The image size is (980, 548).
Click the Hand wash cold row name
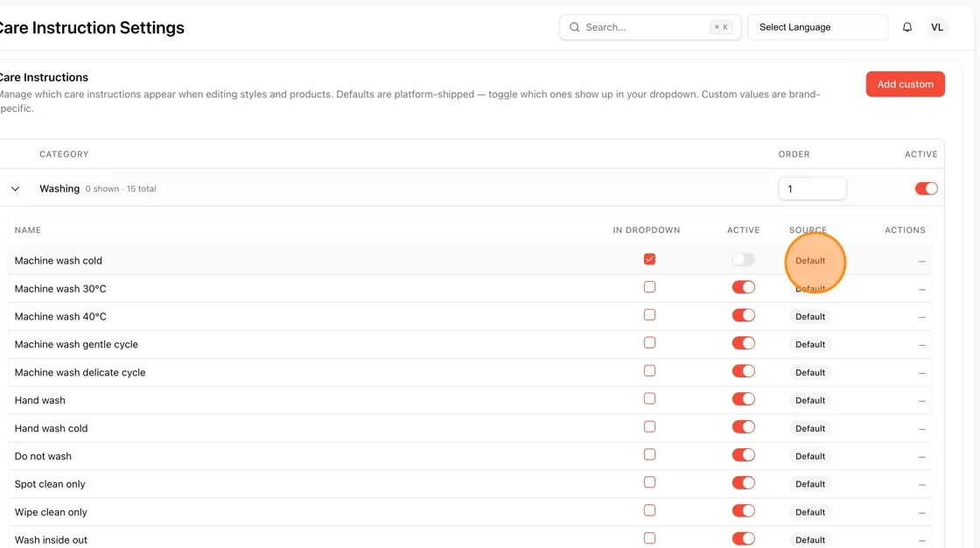point(52,429)
